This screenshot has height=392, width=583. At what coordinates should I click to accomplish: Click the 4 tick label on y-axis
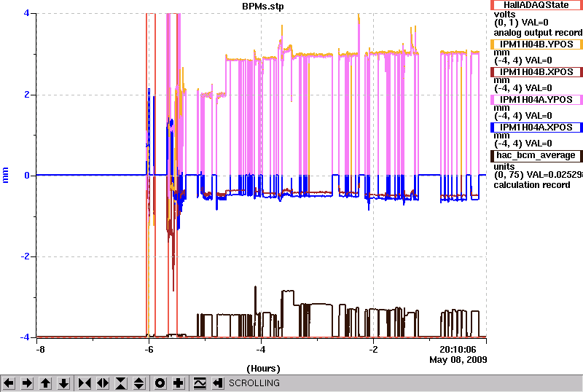click(x=27, y=13)
